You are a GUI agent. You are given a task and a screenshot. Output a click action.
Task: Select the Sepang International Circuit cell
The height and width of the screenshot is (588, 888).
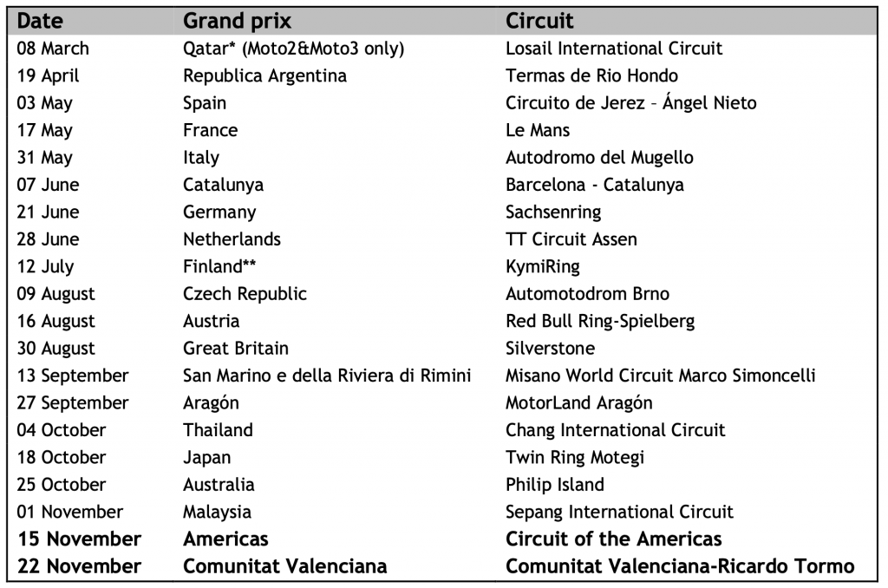(x=619, y=512)
